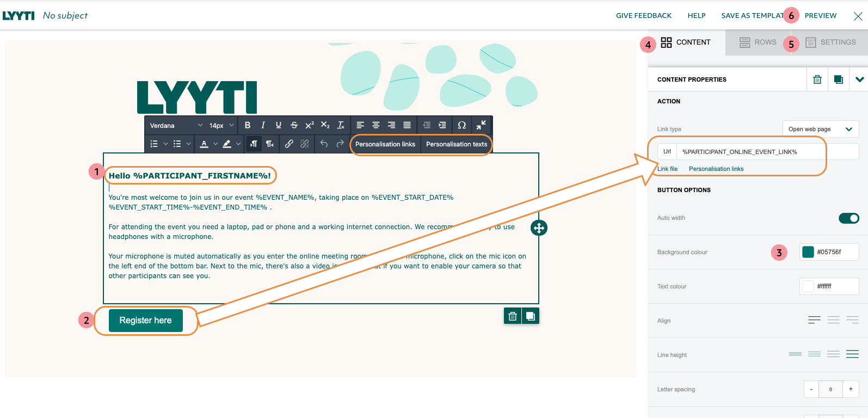Image resolution: width=868 pixels, height=418 pixels.
Task: Delete the button block on canvas
Action: pyautogui.click(x=513, y=316)
